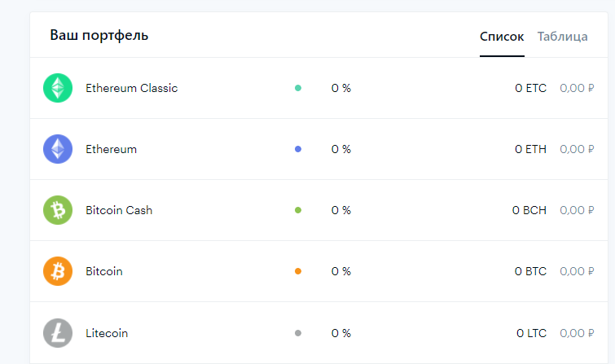Click the gray Litecoin coin icon
The height and width of the screenshot is (364, 615).
(x=58, y=333)
